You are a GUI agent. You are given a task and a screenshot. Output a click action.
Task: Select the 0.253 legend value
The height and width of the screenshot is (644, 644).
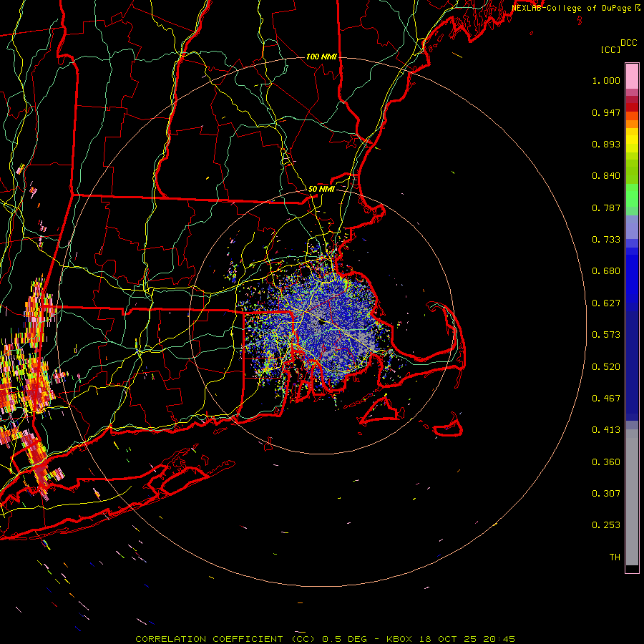pyautogui.click(x=606, y=525)
